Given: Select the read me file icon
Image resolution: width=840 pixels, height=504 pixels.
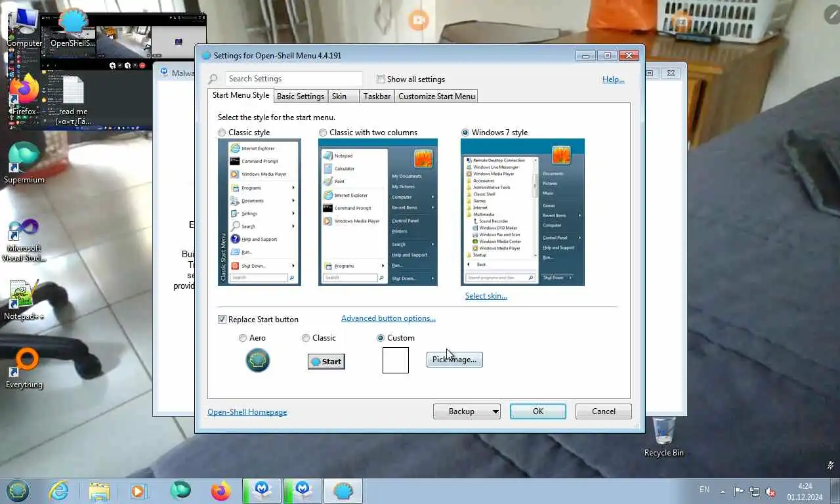Looking at the screenshot, I should click(x=72, y=100).
